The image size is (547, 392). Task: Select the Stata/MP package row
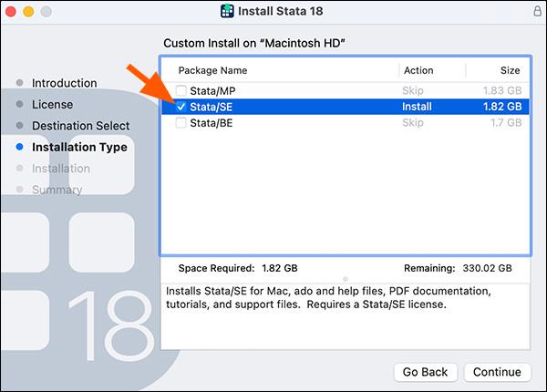(273, 90)
